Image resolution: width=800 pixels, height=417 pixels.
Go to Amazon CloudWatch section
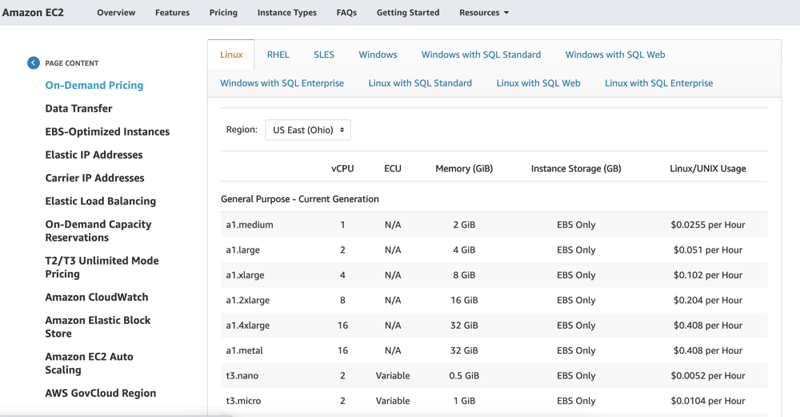[x=96, y=297]
